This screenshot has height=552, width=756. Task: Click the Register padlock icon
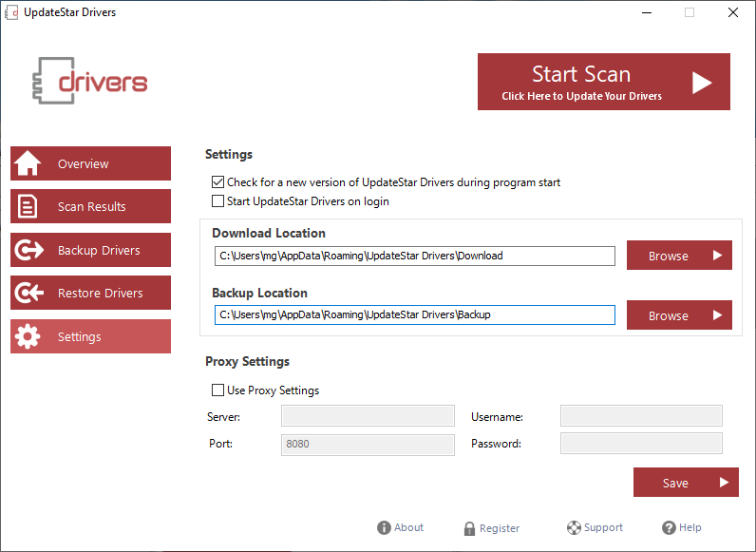469,528
